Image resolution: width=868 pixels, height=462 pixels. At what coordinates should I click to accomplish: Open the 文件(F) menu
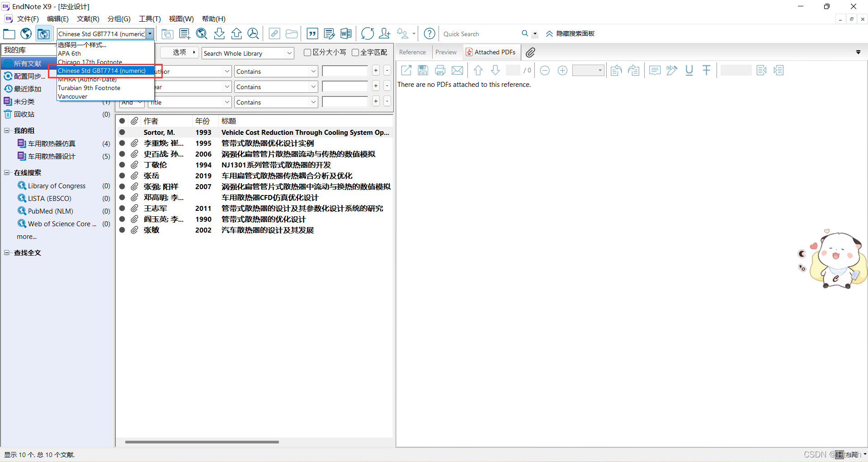click(28, 19)
